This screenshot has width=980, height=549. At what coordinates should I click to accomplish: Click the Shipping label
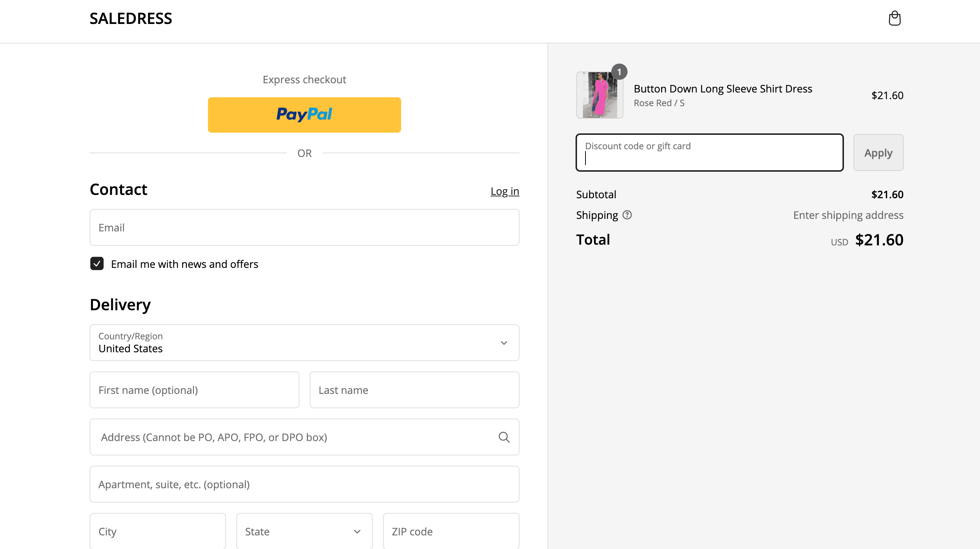coord(597,215)
